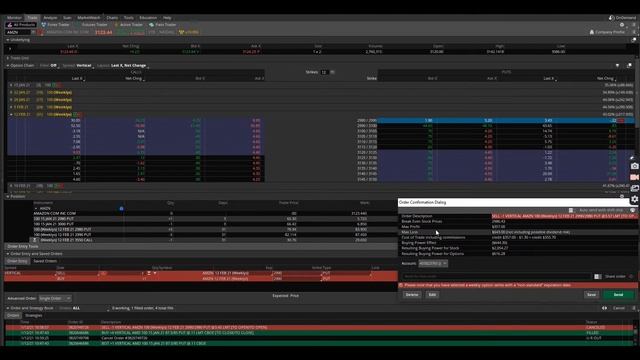This screenshot has width=640, height=360.
Task: Collapse the Underlying section
Action: coord(8,40)
